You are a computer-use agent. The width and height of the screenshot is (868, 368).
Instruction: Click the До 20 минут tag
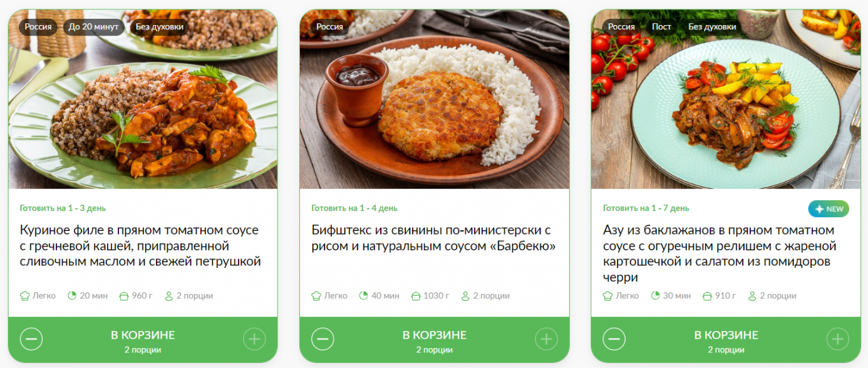(x=93, y=27)
